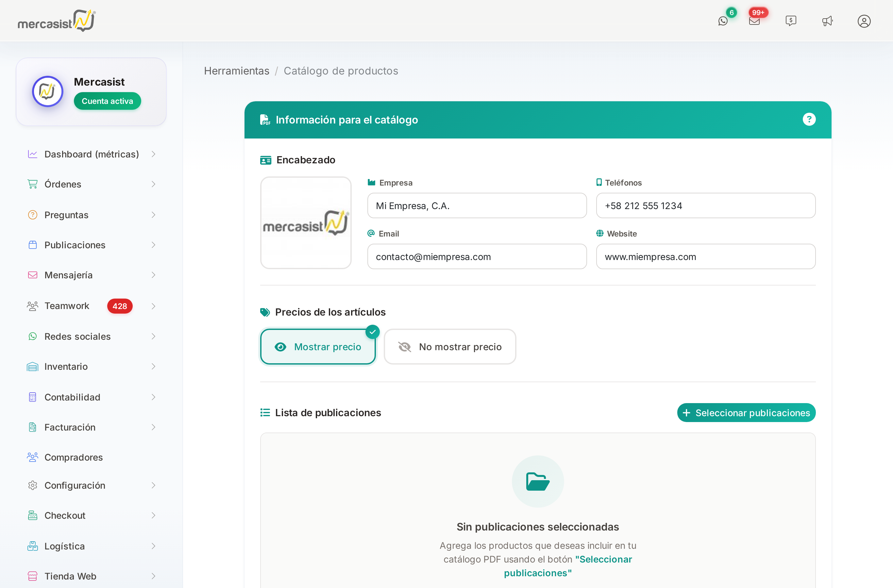Open the megaphone announcements icon

click(x=827, y=21)
